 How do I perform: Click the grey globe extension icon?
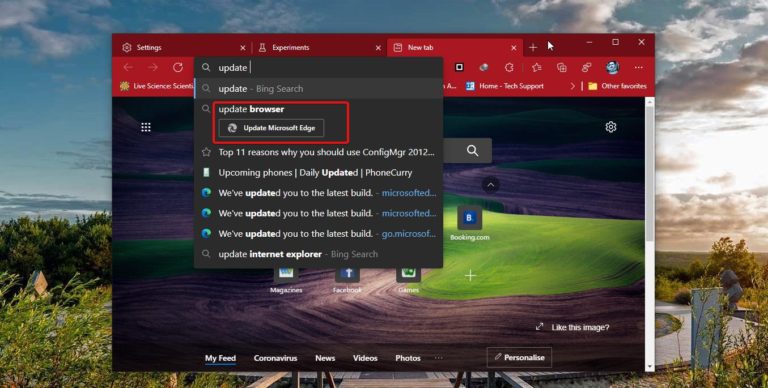pos(484,68)
